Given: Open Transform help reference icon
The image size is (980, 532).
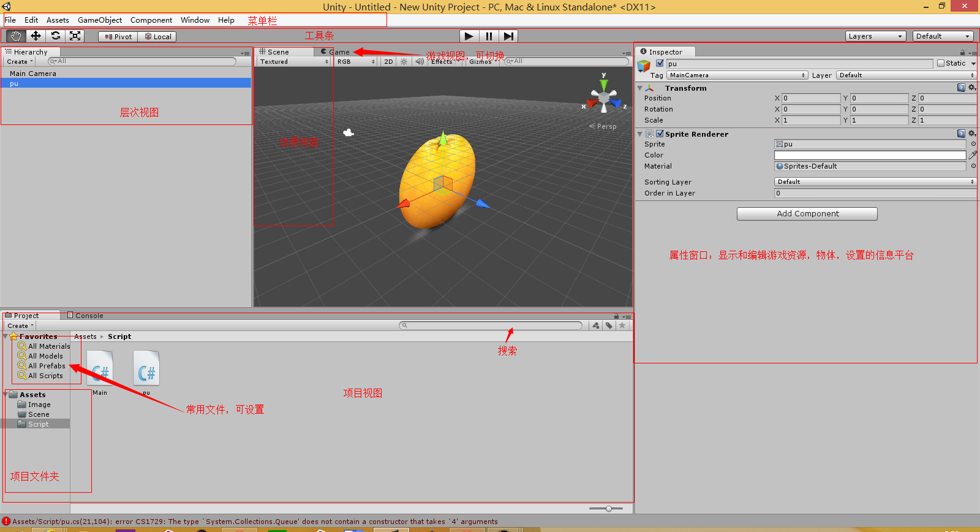Looking at the screenshot, I should tap(961, 88).
